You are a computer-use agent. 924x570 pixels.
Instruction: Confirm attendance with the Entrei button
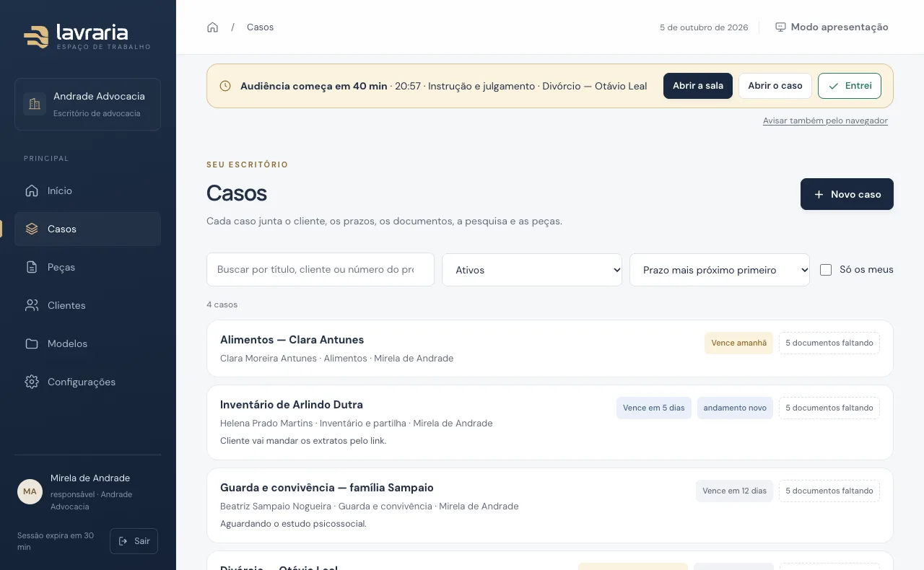850,86
